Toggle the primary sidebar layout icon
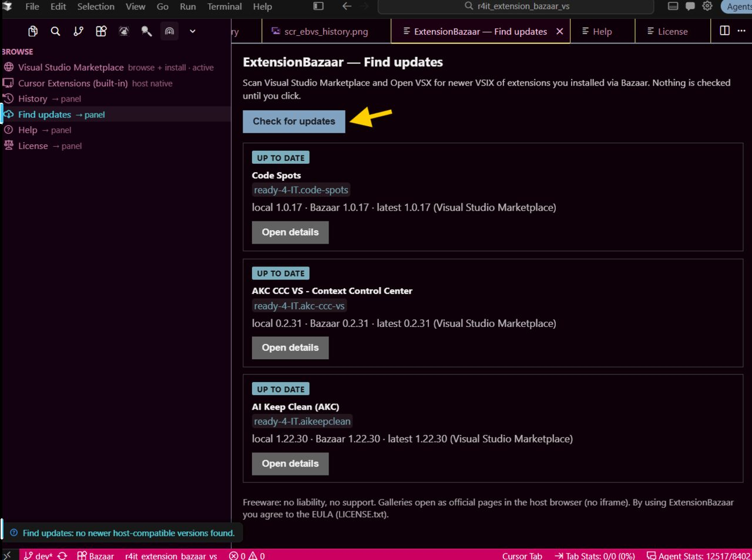Viewport: 752px width, 560px height. tap(318, 6)
